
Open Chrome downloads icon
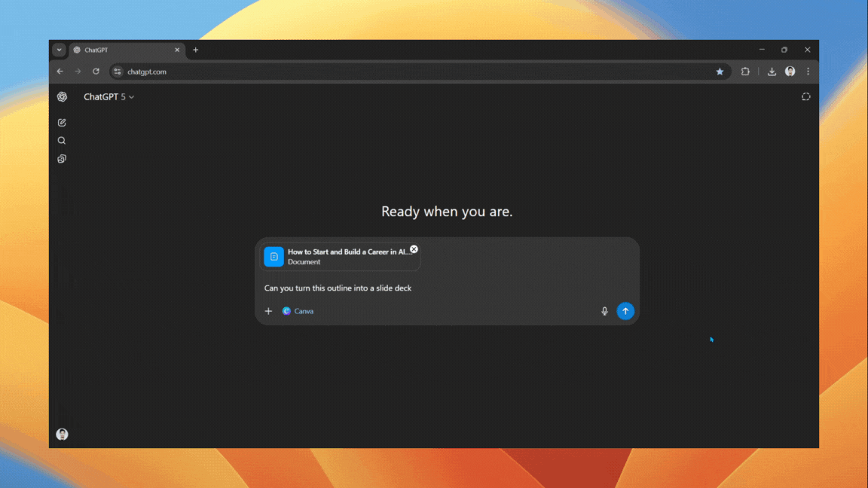click(x=772, y=71)
